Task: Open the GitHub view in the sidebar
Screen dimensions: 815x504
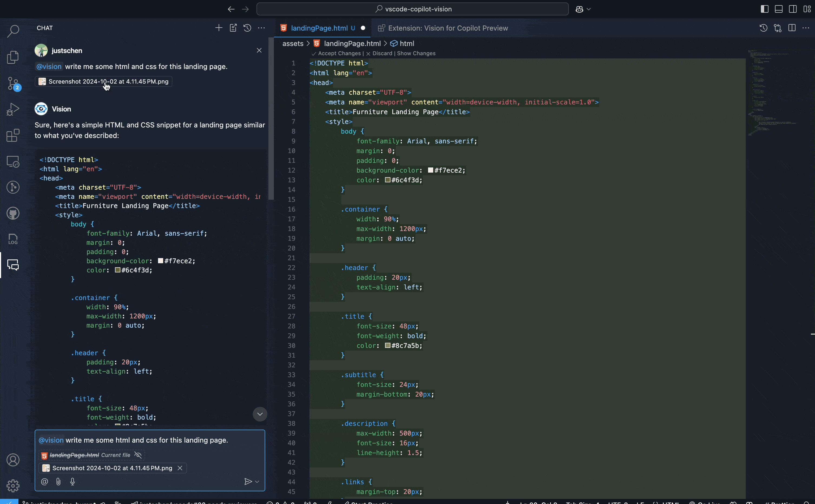Action: [13, 213]
